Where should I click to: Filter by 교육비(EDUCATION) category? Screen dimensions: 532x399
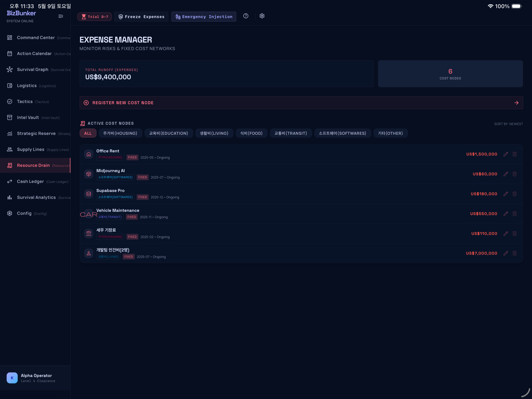pos(169,133)
